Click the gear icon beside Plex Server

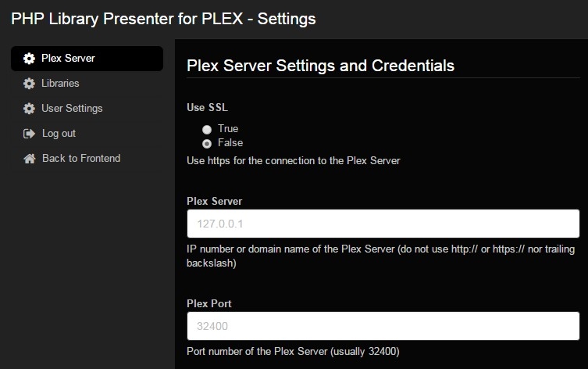pyautogui.click(x=29, y=59)
